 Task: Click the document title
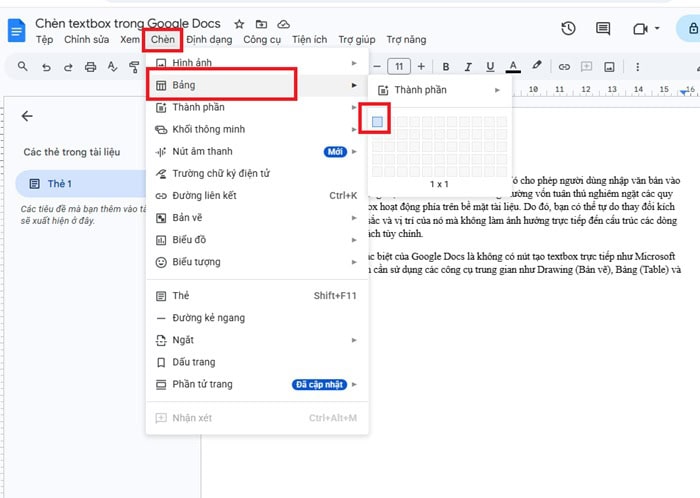(128, 24)
